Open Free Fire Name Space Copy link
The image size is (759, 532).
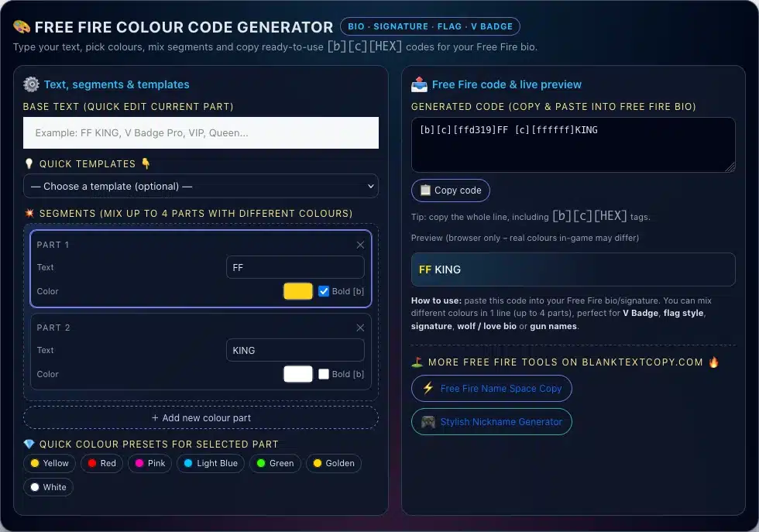(x=491, y=388)
